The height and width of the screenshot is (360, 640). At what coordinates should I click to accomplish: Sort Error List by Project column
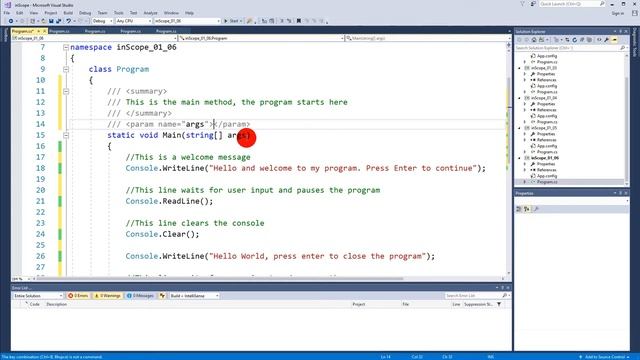click(358, 304)
